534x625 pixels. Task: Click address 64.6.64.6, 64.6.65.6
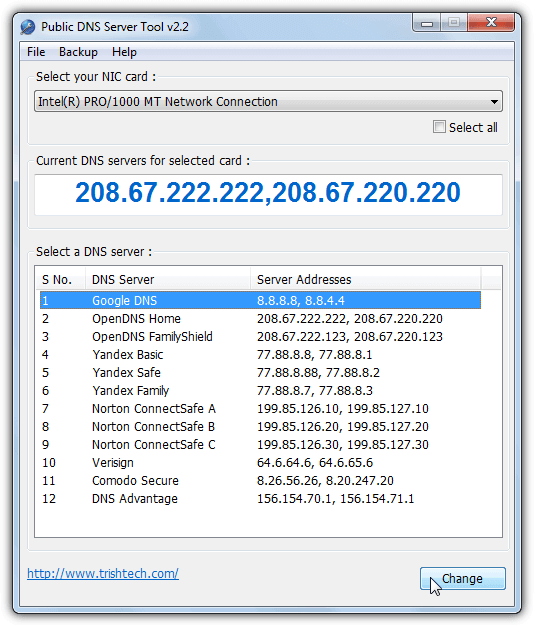point(315,463)
